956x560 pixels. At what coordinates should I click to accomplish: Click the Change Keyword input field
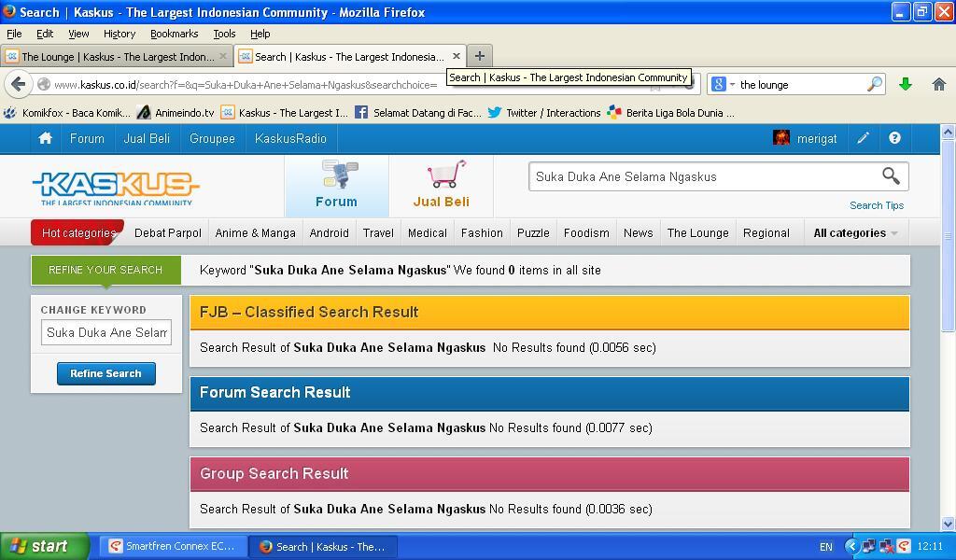(x=106, y=332)
